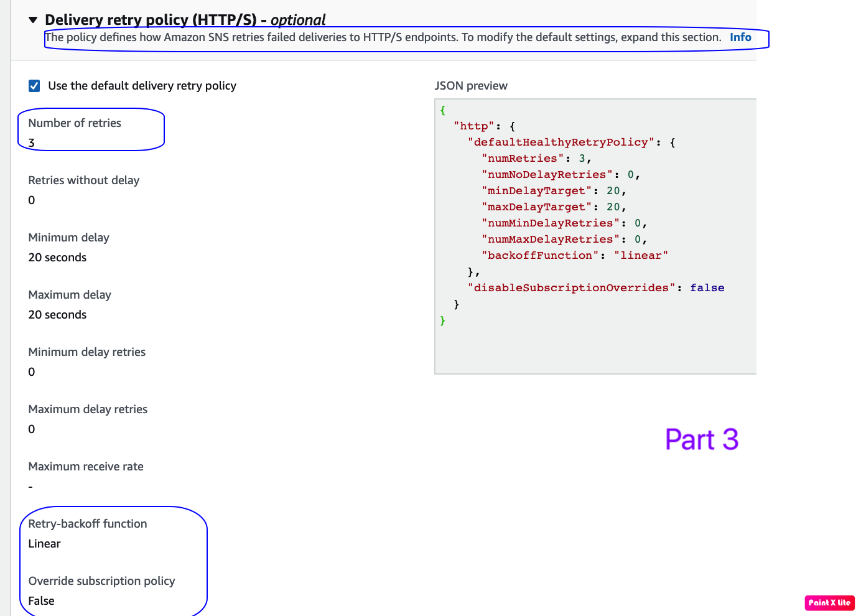
Task: Click the 'Maximum delay retries' value
Action: coord(31,429)
